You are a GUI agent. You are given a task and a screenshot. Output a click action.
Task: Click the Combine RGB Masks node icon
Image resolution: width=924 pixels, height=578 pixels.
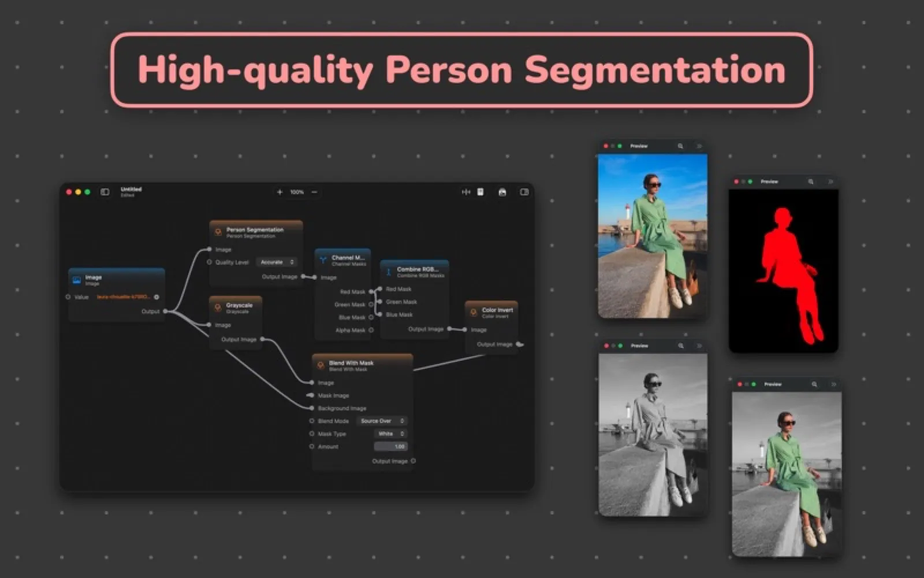coord(389,272)
